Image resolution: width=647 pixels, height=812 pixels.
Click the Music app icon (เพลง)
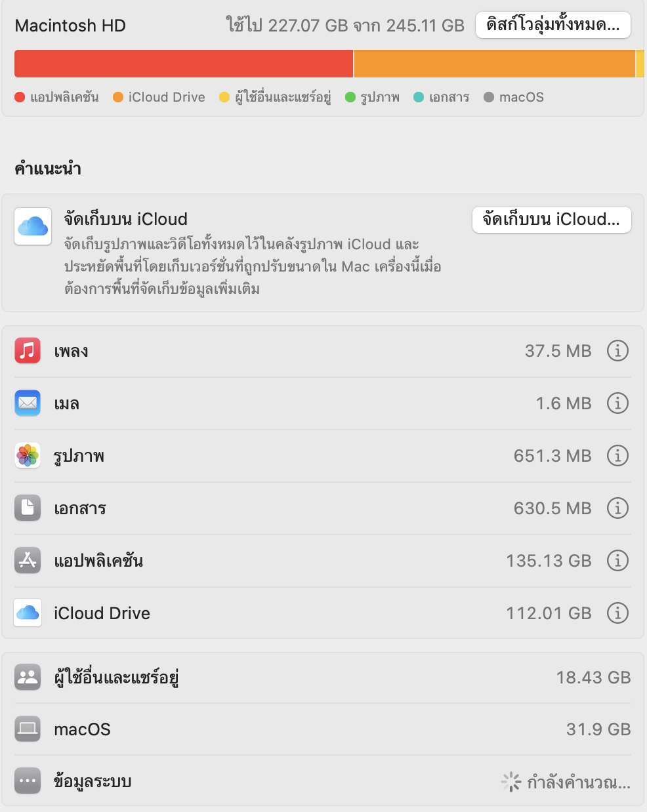click(28, 351)
